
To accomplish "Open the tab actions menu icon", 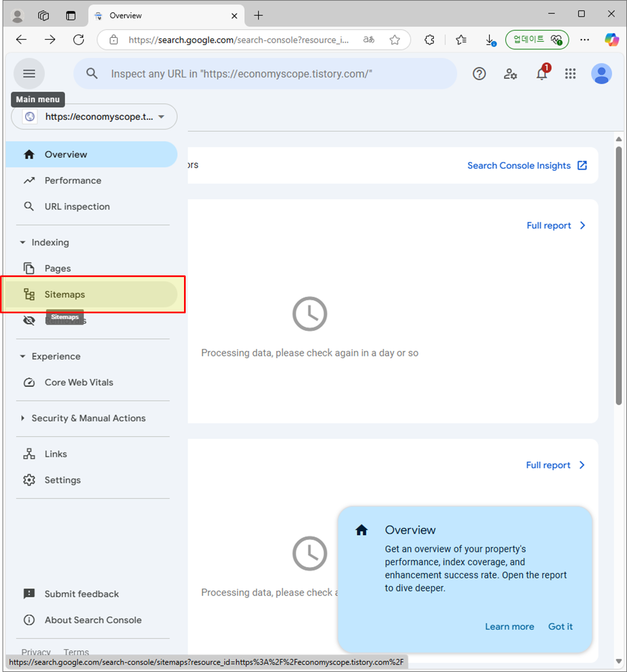I will click(x=71, y=16).
